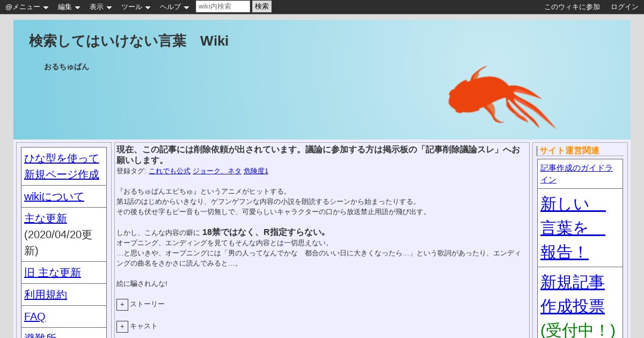The image size is (644, 338).
Task: Open 主な更新 sidebar link
Action: click(46, 218)
